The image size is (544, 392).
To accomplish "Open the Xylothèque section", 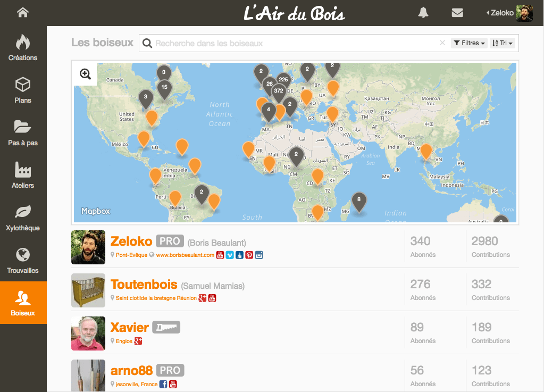I will pyautogui.click(x=23, y=218).
